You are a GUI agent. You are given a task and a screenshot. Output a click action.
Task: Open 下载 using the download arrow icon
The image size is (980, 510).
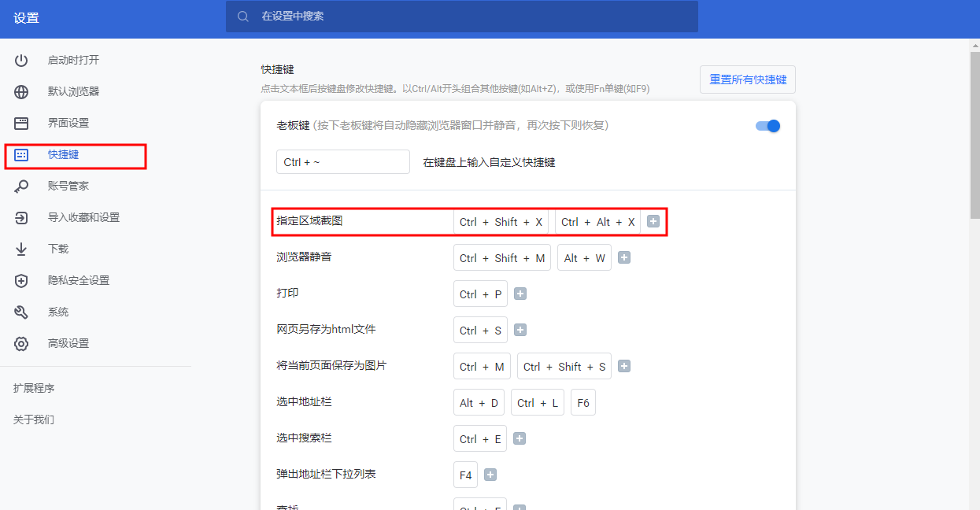coord(20,249)
